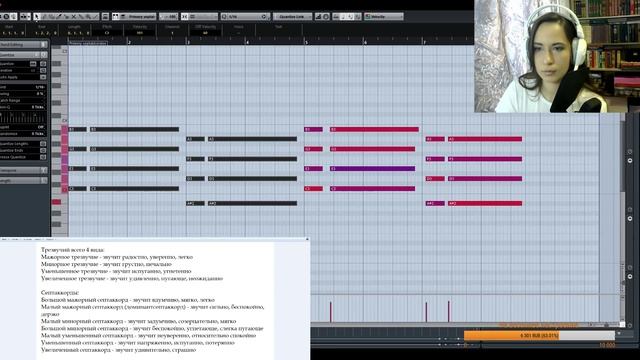This screenshot has height=360, width=640.
Task: Click the Step Input icon
Action: [x=318, y=17]
